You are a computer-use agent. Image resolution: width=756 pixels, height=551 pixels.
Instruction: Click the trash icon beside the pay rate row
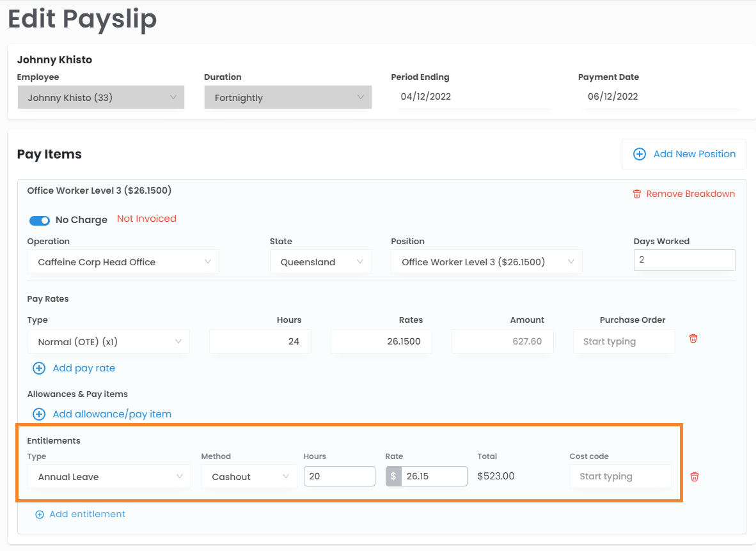(693, 339)
